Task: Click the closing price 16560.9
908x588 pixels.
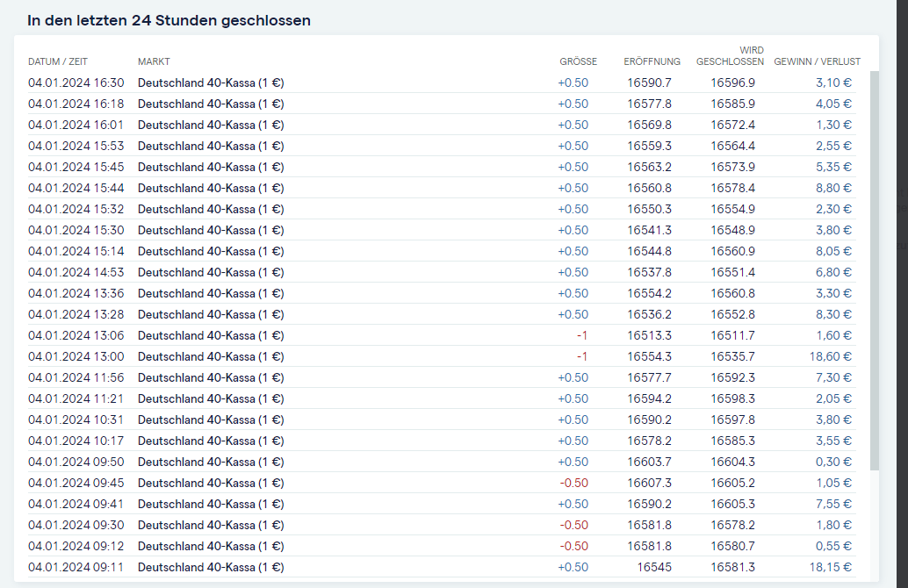Action: 732,251
